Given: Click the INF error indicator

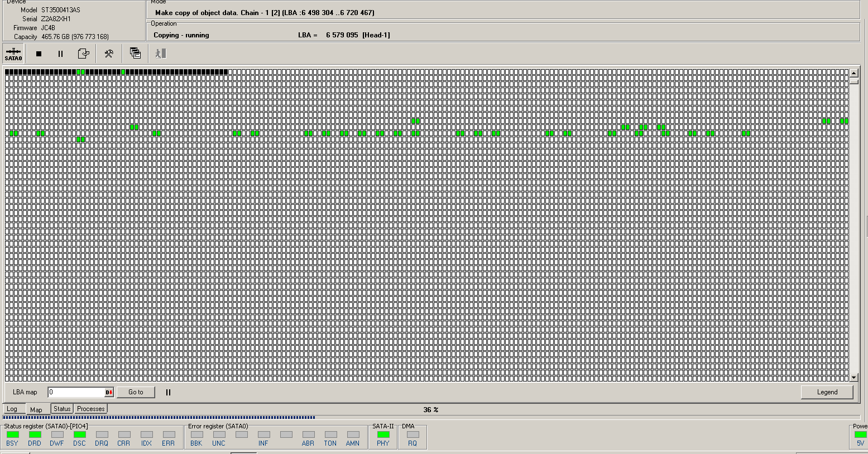Looking at the screenshot, I should click(263, 434).
